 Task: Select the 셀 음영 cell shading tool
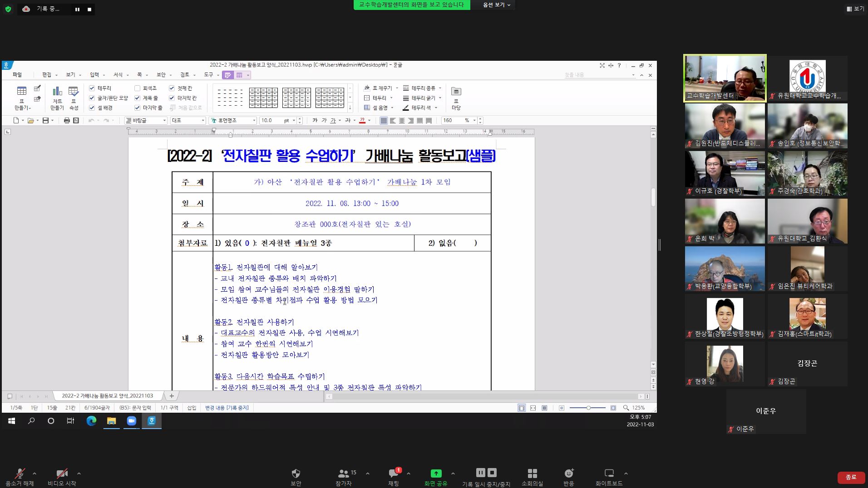[377, 108]
